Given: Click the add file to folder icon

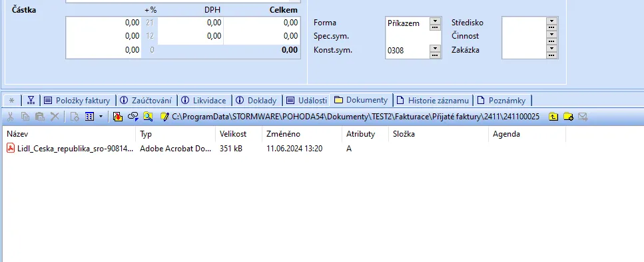Looking at the screenshot, I should pos(118,117).
